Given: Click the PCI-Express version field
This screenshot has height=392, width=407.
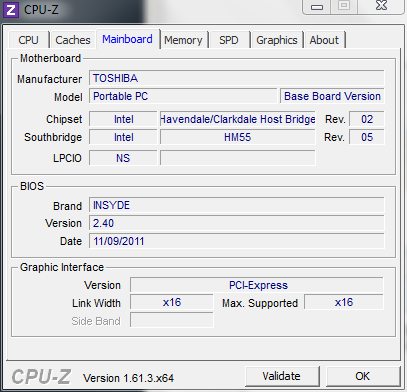Looking at the screenshot, I should 257,285.
